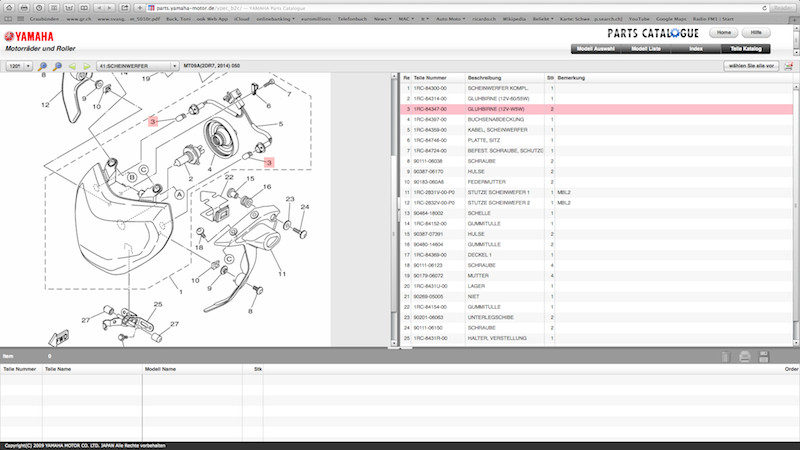
Task: Click the zoom out magnifier icon
Action: click(x=57, y=66)
